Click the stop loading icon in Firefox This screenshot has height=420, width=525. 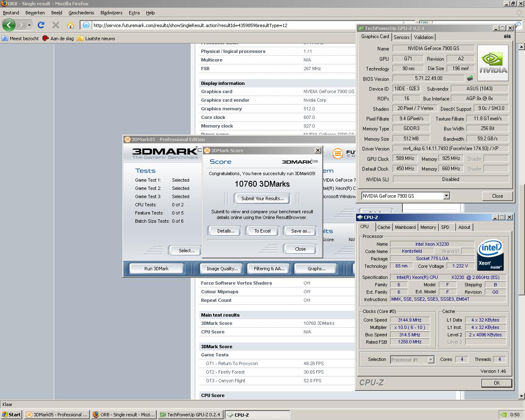pyautogui.click(x=56, y=25)
